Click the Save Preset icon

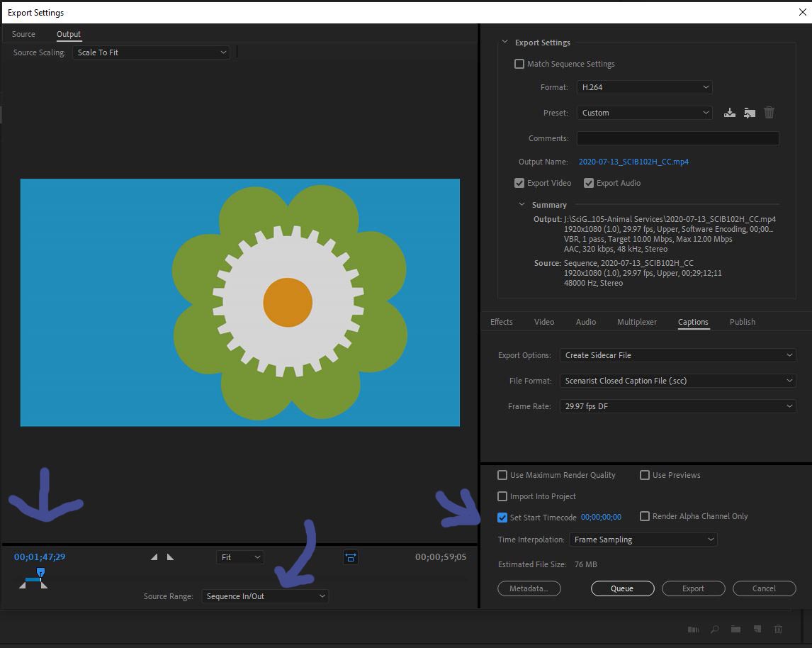[x=730, y=112]
